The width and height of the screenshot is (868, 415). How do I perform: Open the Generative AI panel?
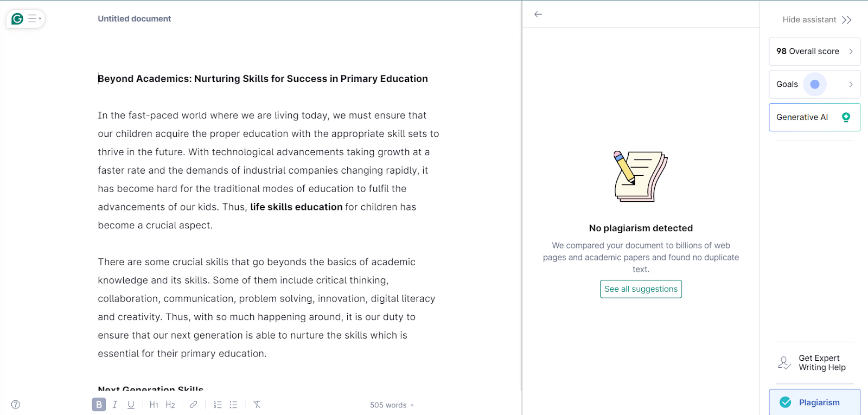point(814,117)
